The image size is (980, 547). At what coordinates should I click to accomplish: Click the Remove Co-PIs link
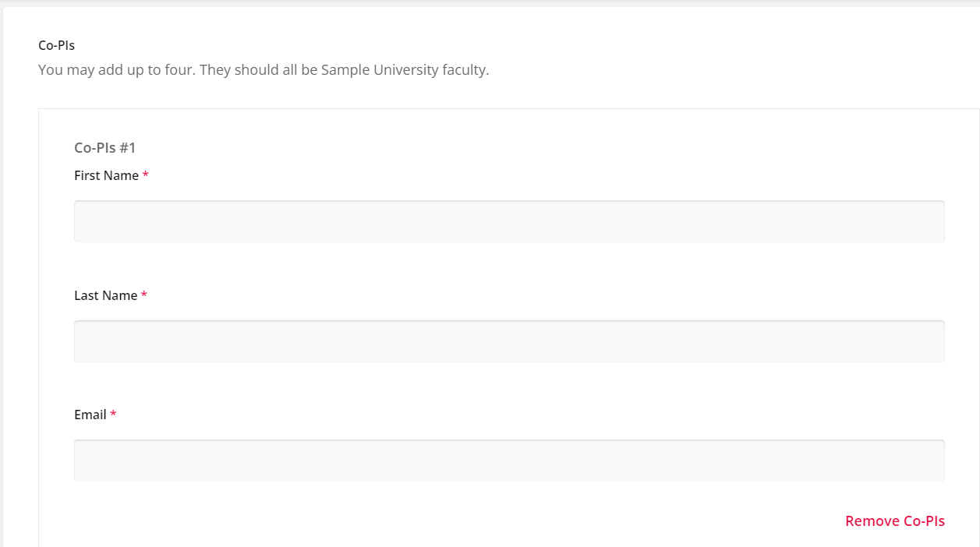[894, 521]
